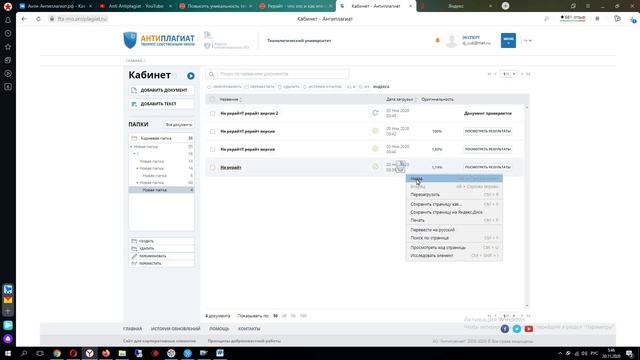
Task: Click the history clock icon in the browser sidebar
Action: pyautogui.click(x=8, y=33)
